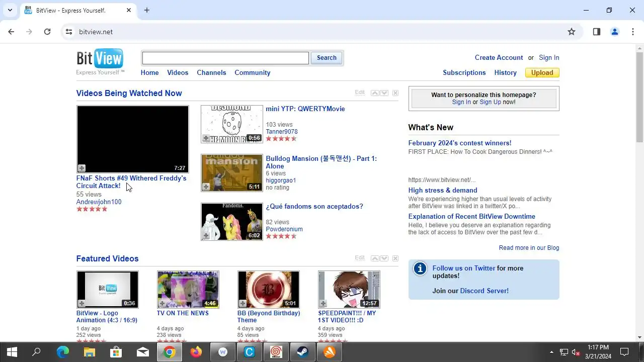This screenshot has width=644, height=362.
Task: Click Follow us on Twitter link
Action: tap(463, 268)
